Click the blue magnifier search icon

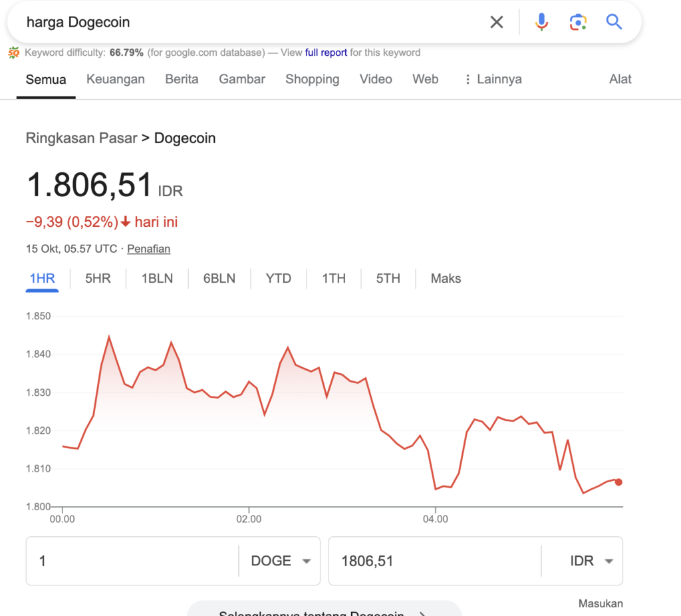point(614,22)
